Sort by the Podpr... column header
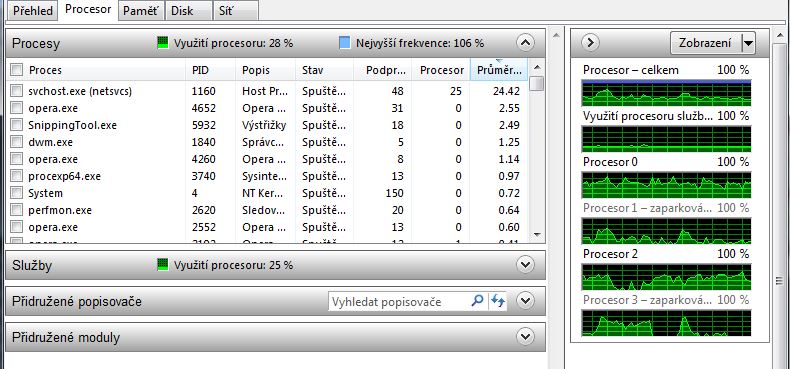Image resolution: width=790 pixels, height=369 pixels. (383, 70)
